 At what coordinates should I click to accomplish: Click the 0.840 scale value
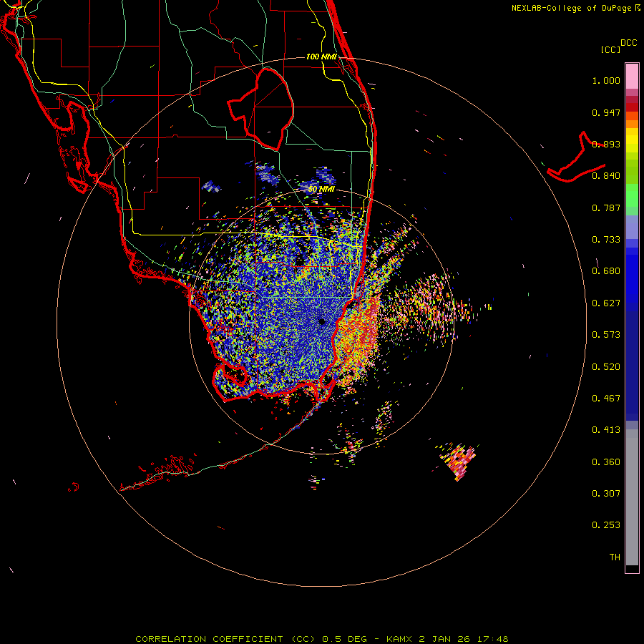[606, 176]
